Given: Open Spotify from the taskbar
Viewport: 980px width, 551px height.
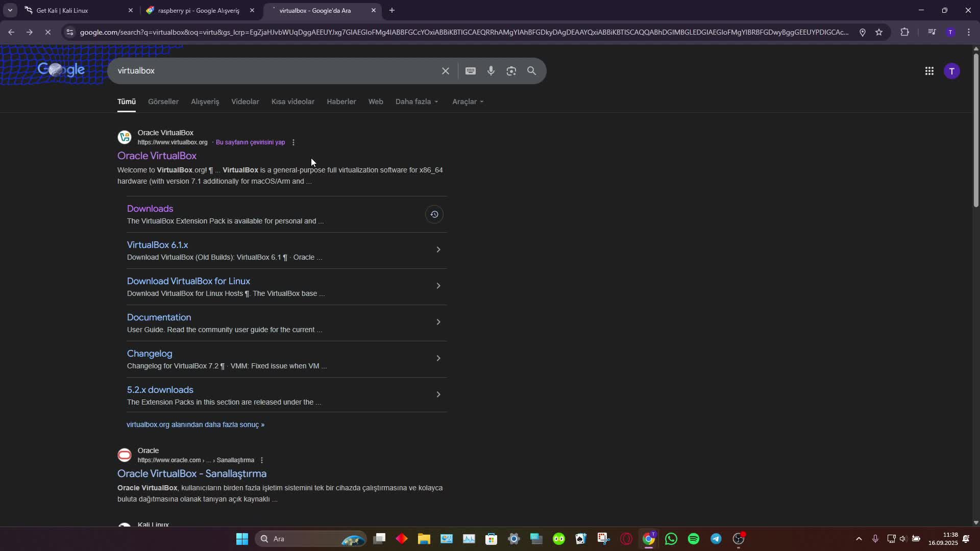Looking at the screenshot, I should coord(693,539).
